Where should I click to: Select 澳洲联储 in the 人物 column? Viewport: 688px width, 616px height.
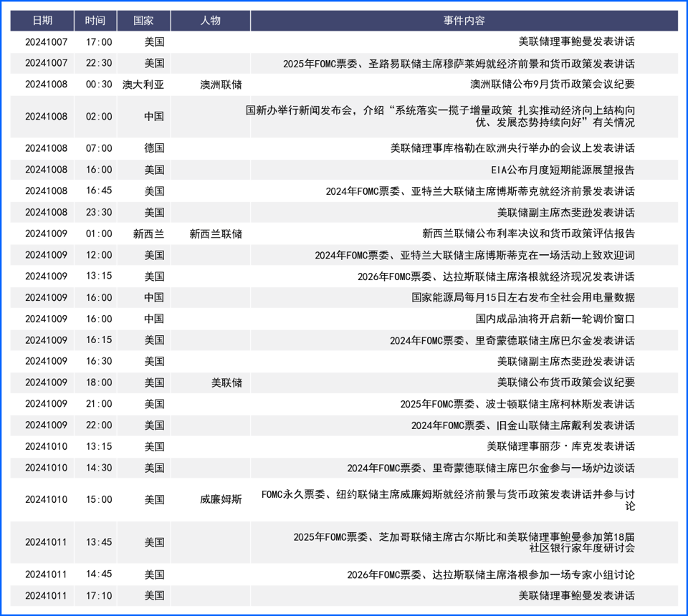(221, 85)
